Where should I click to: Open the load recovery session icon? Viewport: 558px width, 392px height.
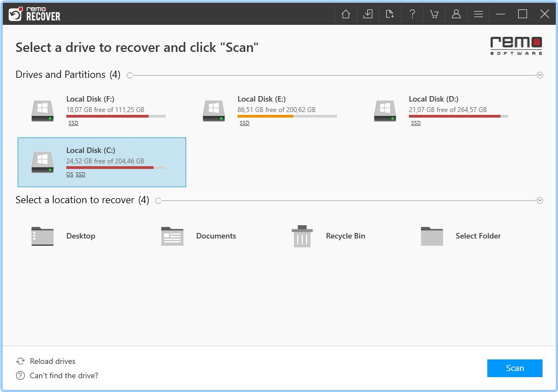(x=389, y=14)
